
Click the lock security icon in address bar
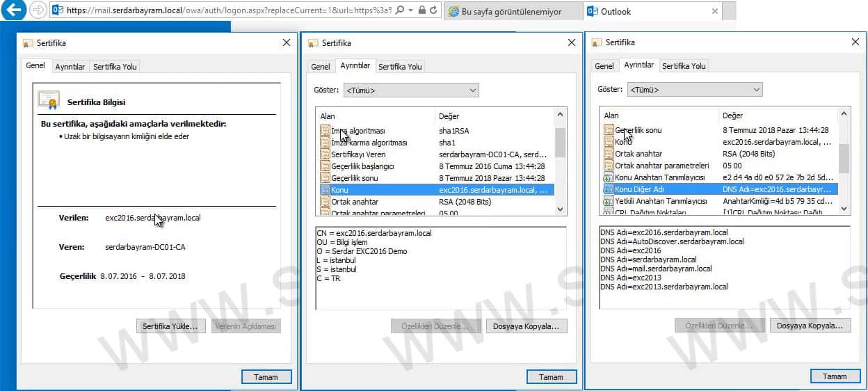click(422, 10)
